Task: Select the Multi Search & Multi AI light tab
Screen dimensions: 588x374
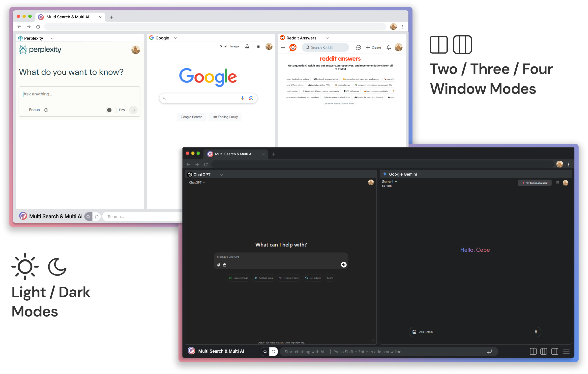Action: point(68,17)
